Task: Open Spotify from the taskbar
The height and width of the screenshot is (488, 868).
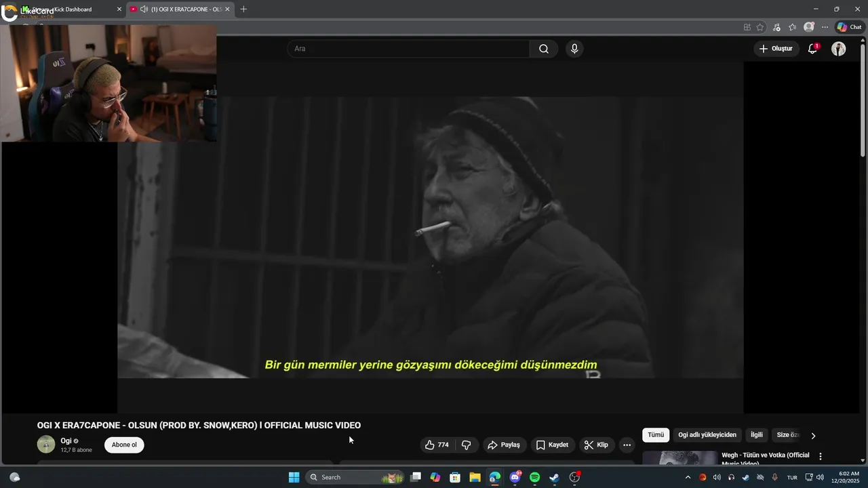Action: point(534,477)
